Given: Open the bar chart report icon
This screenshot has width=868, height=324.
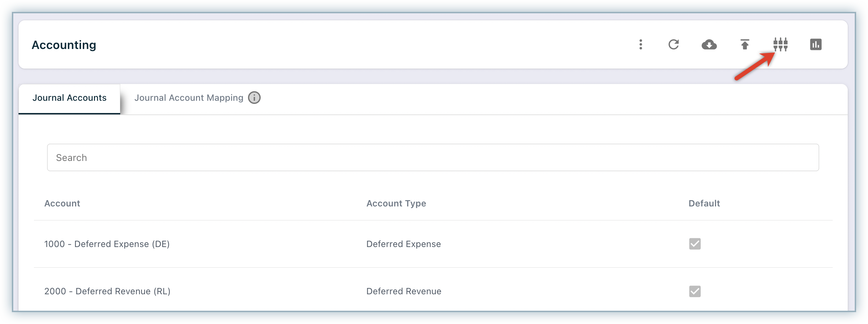Looking at the screenshot, I should point(816,44).
